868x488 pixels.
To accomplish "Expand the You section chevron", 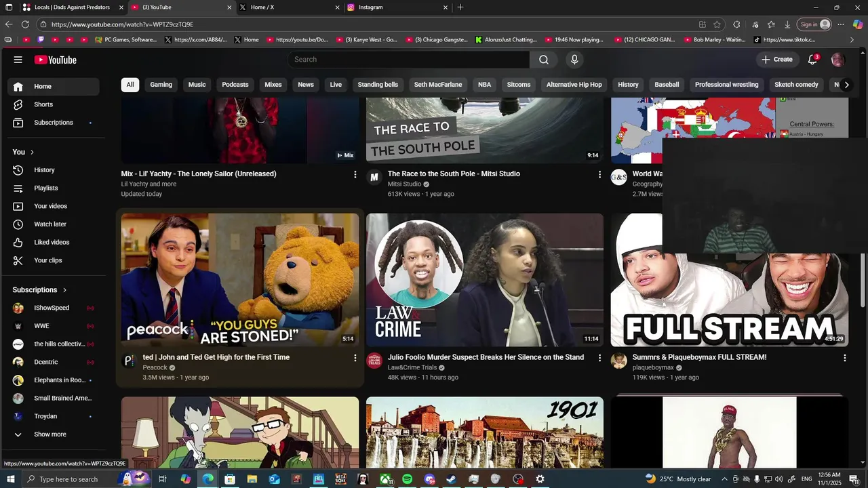I will [32, 152].
